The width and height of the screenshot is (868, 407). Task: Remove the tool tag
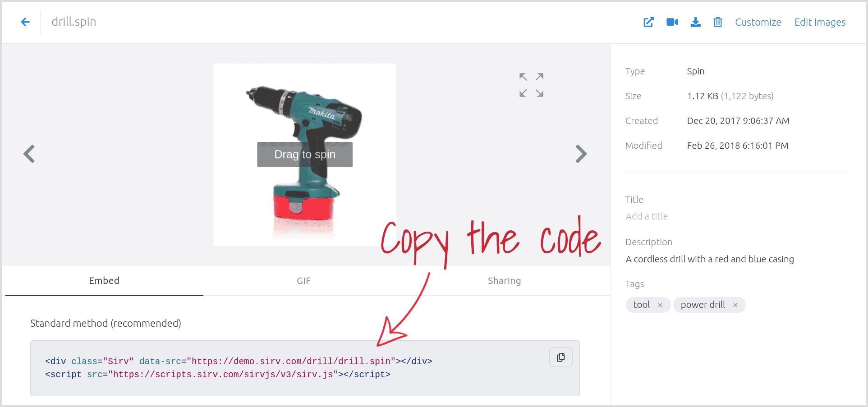[x=660, y=305]
